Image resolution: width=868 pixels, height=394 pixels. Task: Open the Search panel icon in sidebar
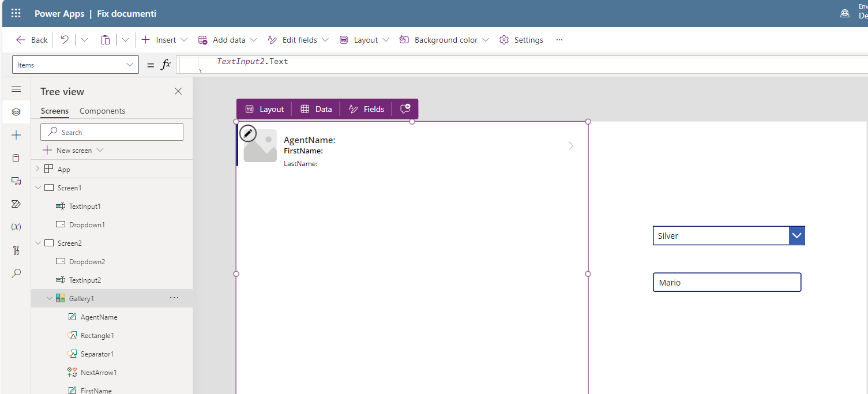coord(16,273)
